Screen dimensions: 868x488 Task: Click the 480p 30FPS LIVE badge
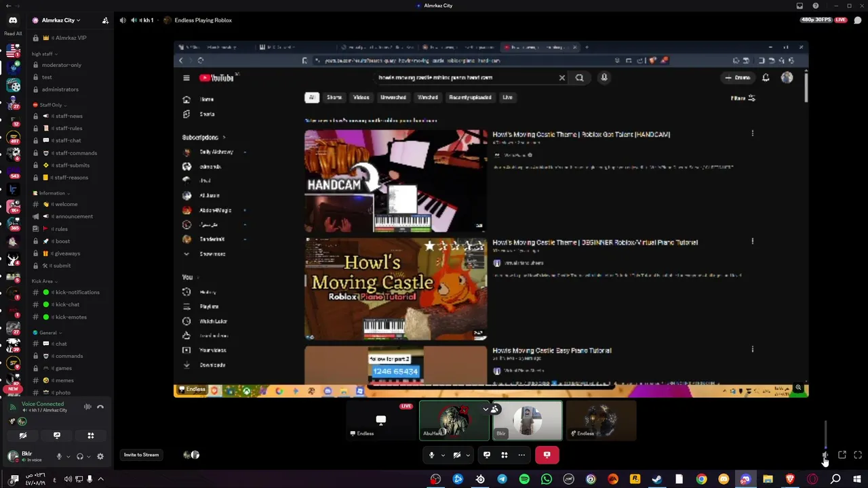[824, 20]
